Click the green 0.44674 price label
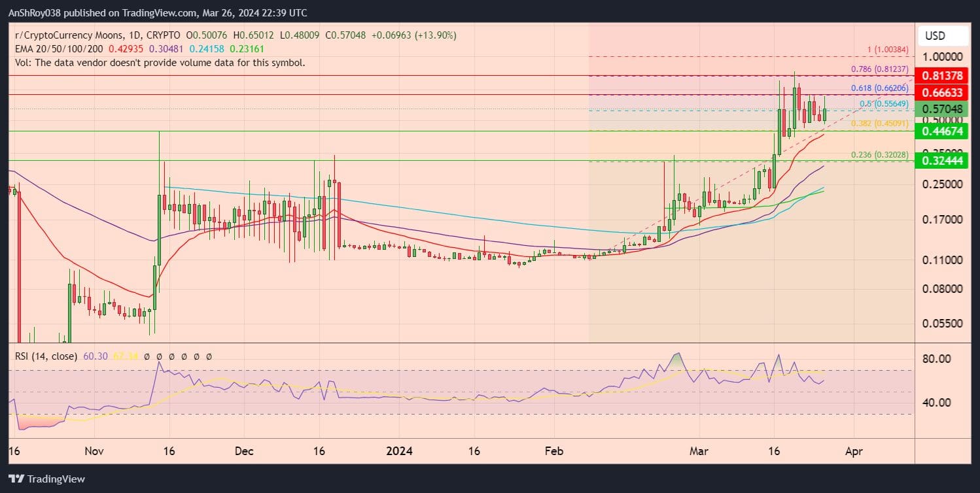The height and width of the screenshot is (493, 980). click(943, 131)
